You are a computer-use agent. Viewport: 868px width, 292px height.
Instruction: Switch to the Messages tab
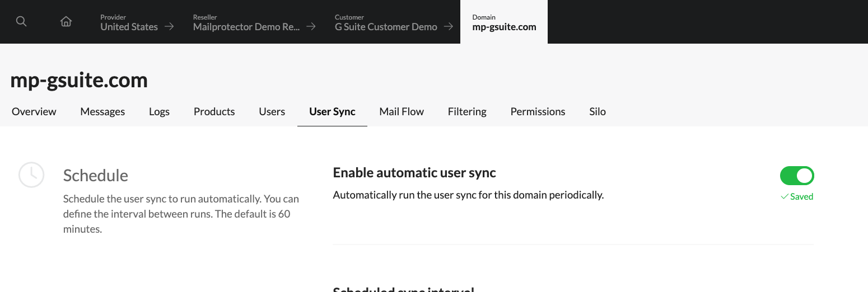(x=102, y=111)
